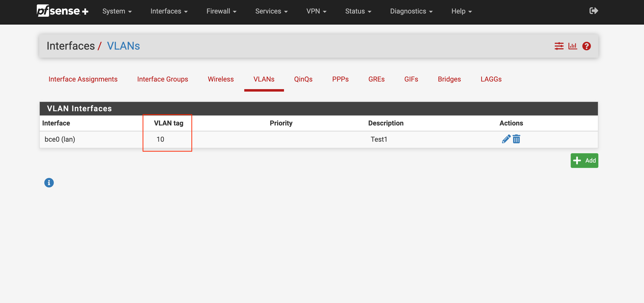
Task: Click the Interface column header
Action: coord(56,123)
